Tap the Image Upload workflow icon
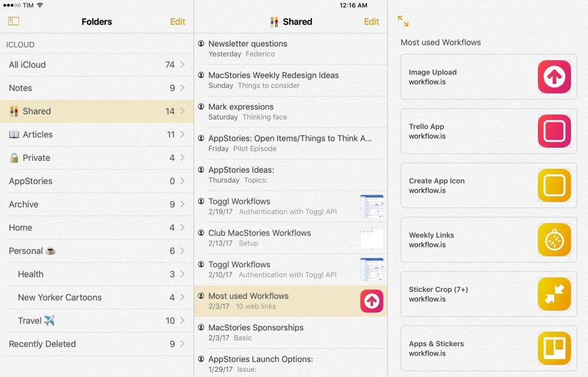Viewport: 588px width, 377px height. [554, 76]
